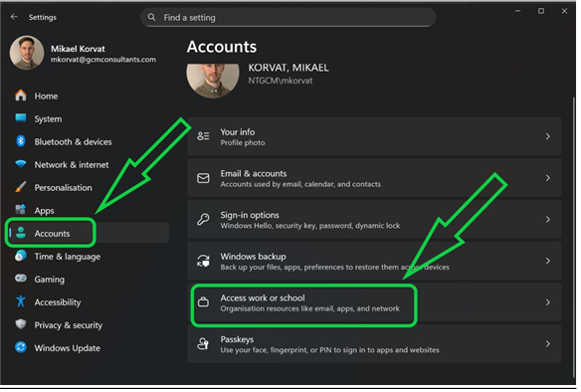Click the Time & language globe icon
Viewport: 581px width, 392px height.
[x=21, y=256]
